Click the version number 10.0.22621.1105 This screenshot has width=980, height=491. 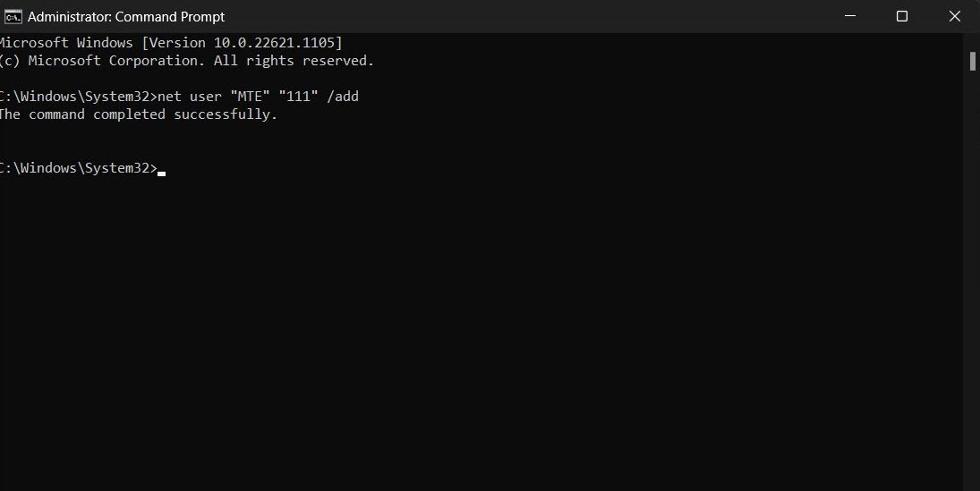[275, 42]
